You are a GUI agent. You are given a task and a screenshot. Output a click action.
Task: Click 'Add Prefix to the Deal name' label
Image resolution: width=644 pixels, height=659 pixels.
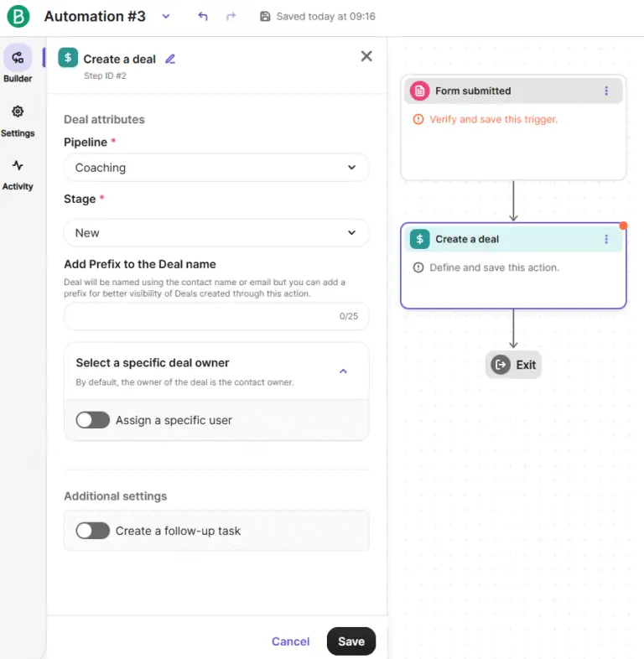coord(140,264)
